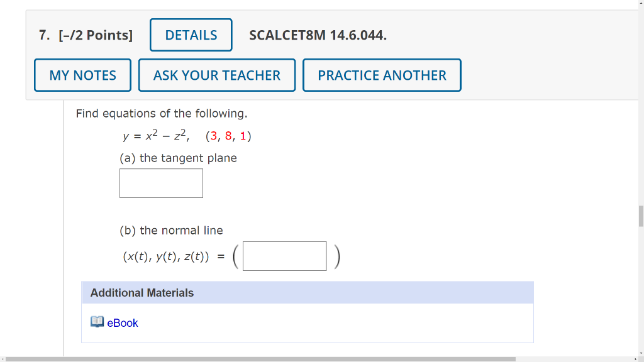
Task: Click PRACTICE ANOTHER for a new version
Action: 382,75
